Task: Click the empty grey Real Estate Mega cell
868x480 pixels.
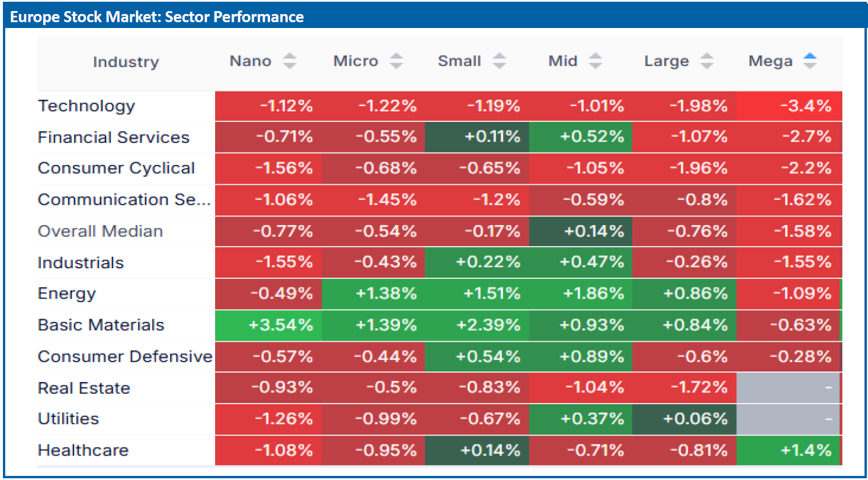Action: tap(788, 388)
